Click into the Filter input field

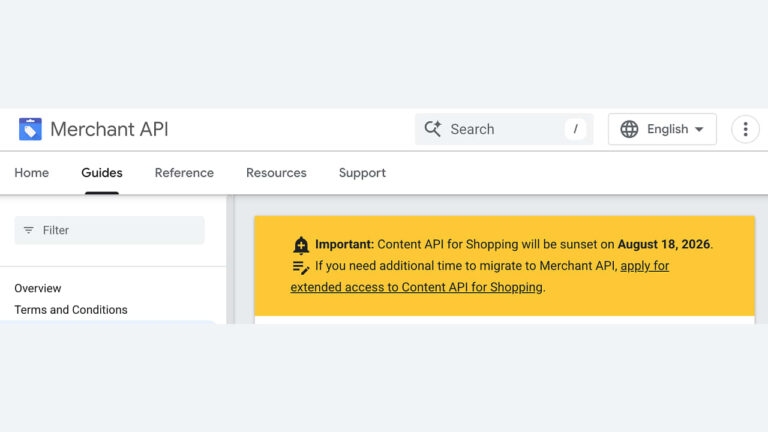109,230
